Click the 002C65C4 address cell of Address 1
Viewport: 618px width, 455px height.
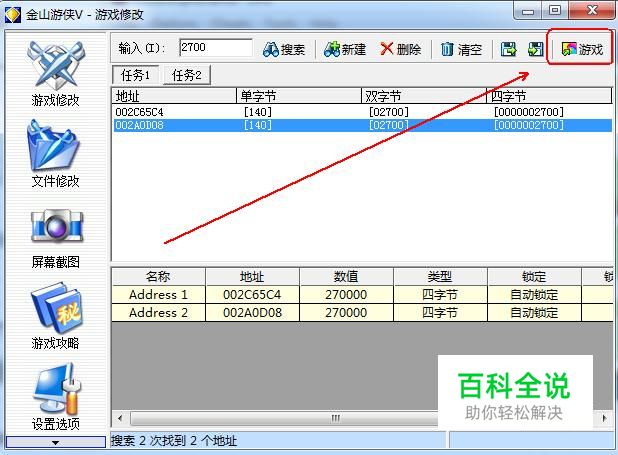(252, 295)
